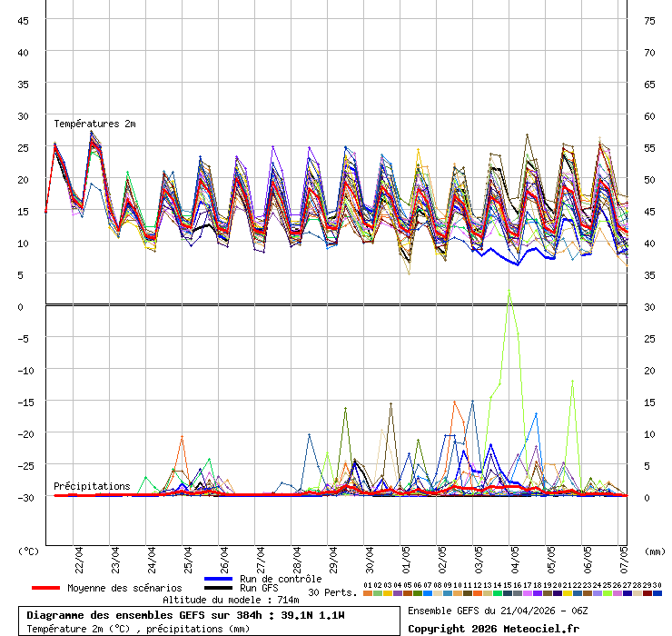
Task: Click the '(mm)' unit label on right axis
Action: [x=655, y=551]
